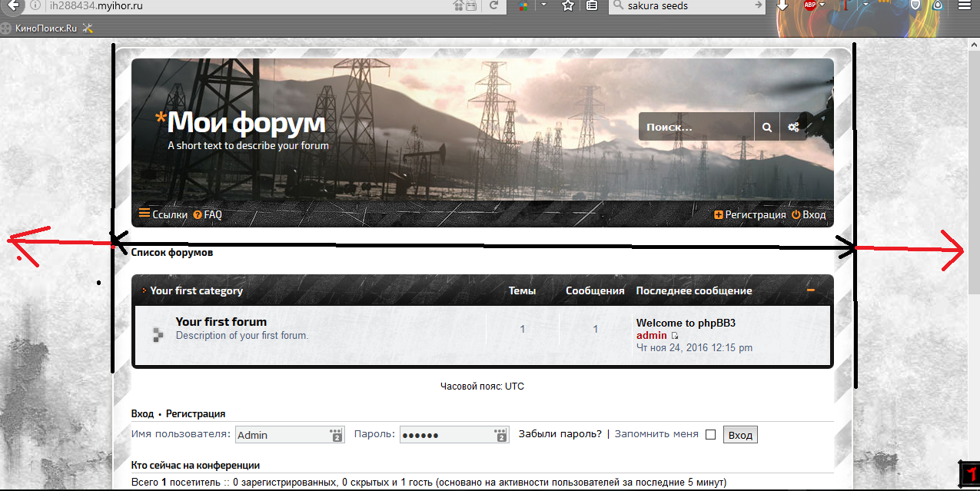Click Вход in the forum navbar
Viewport: 980px width, 491px height.
coord(809,214)
